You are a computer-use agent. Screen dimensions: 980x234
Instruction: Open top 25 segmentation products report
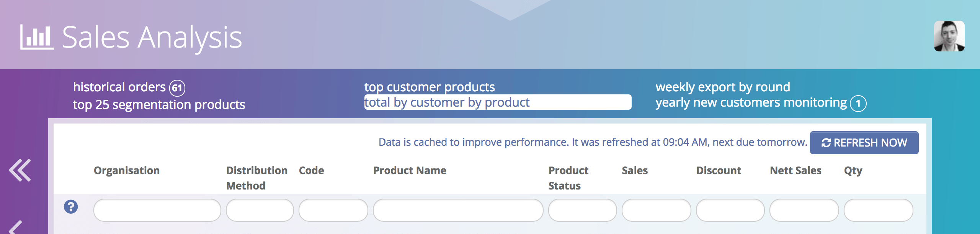[x=159, y=105]
